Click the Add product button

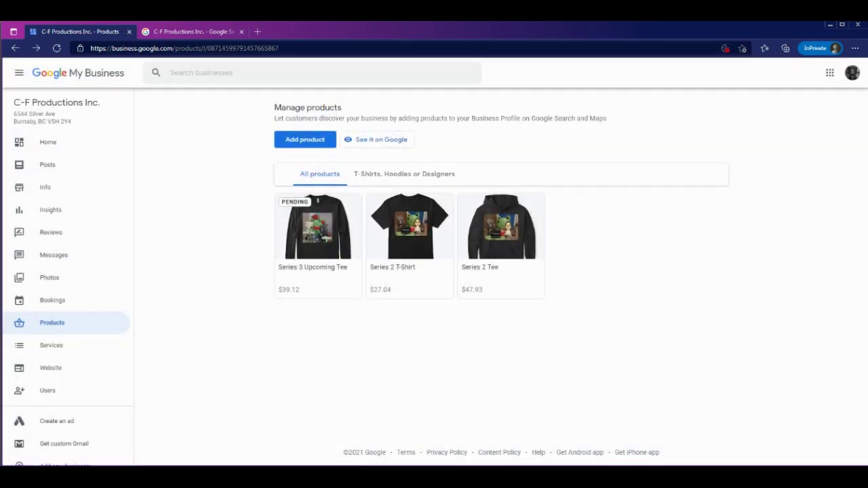(x=305, y=140)
